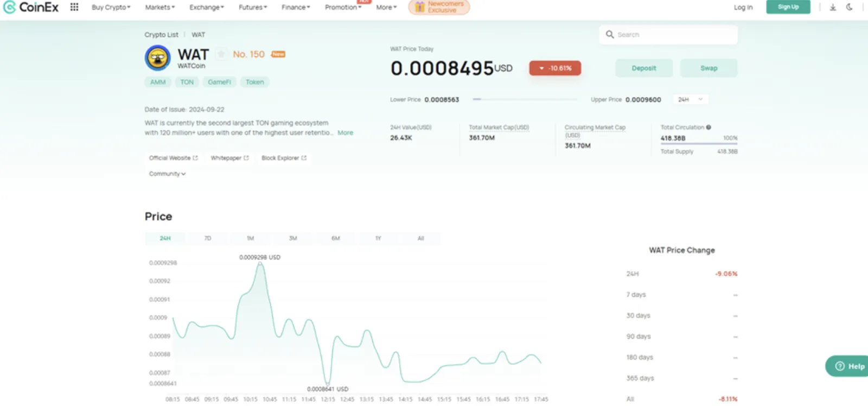Click the AMM tag
Image resolution: width=868 pixels, height=406 pixels.
click(158, 82)
